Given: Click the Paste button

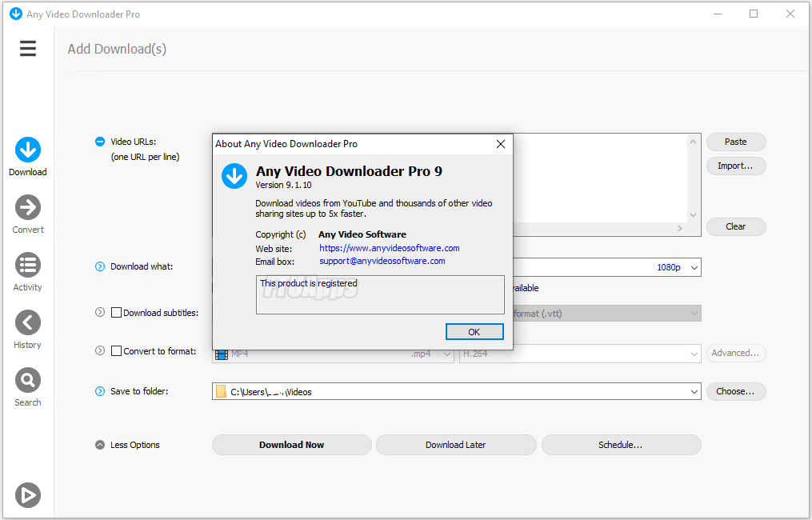Looking at the screenshot, I should [x=736, y=142].
